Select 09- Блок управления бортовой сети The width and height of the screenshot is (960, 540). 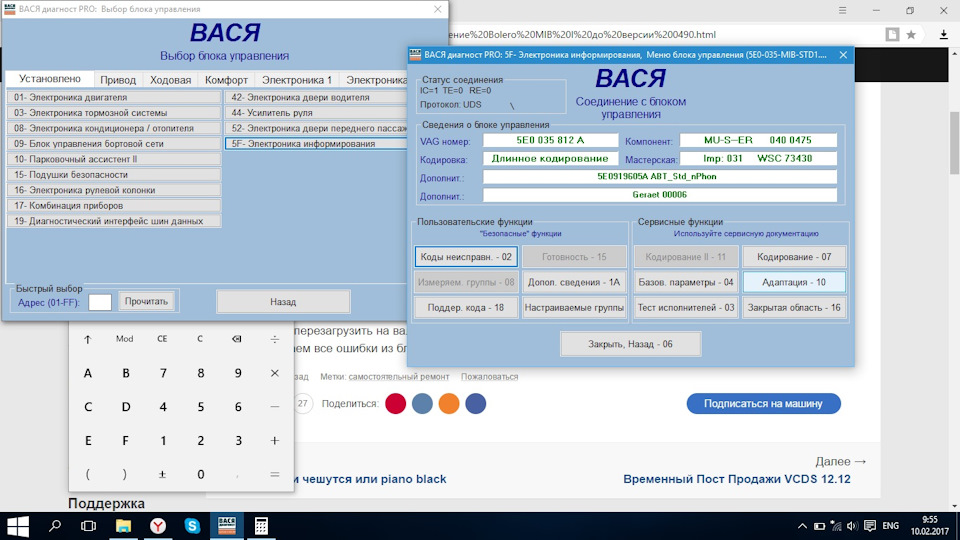tap(114, 144)
